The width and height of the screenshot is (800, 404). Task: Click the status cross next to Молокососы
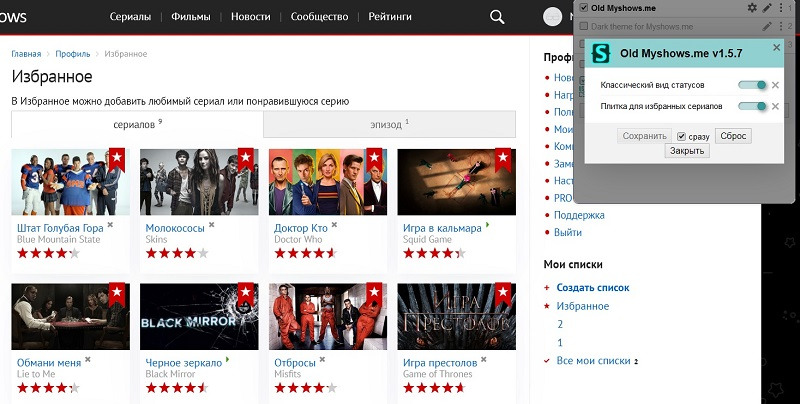click(211, 224)
